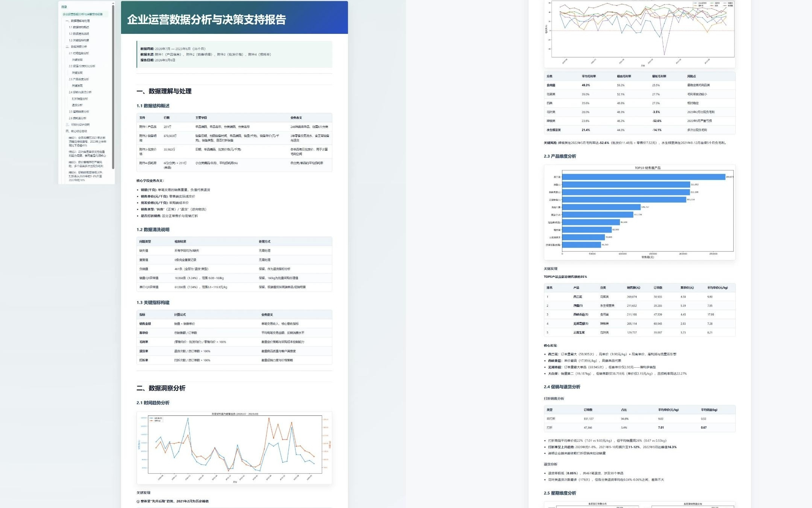Go to '1.2 数据清洗说明' in the table of contents
The height and width of the screenshot is (508, 812).
79,34
